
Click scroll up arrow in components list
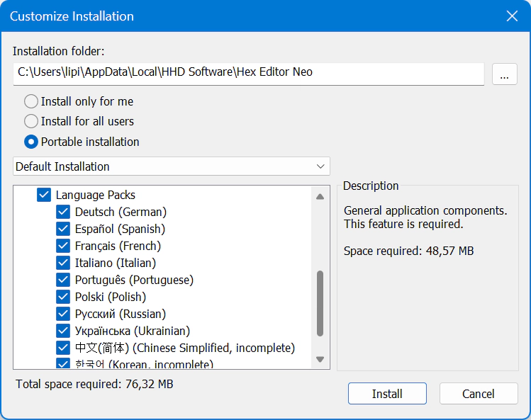[320, 196]
